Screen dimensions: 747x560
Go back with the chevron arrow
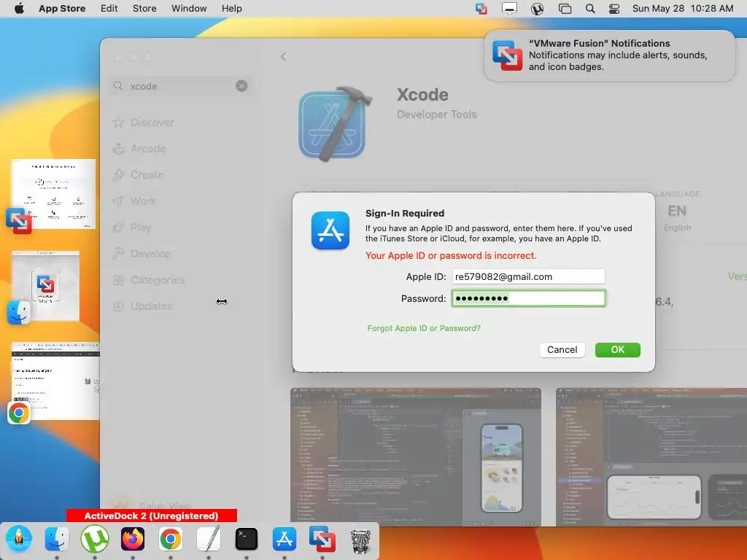click(284, 57)
